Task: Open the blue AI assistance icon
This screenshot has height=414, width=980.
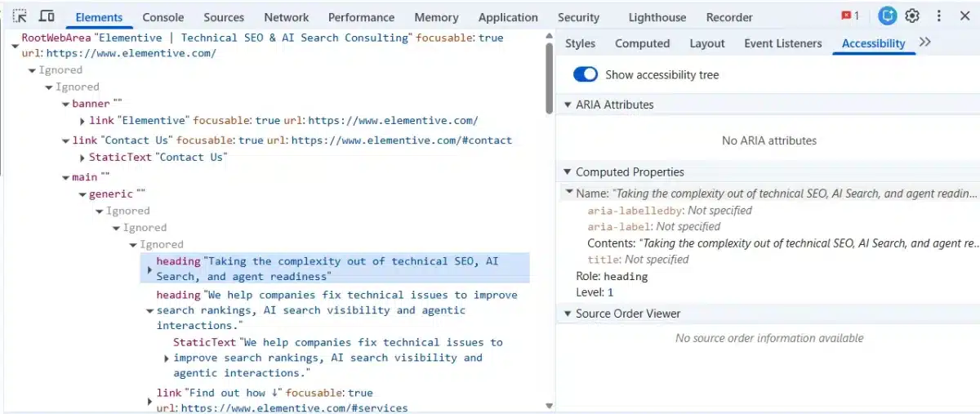Action: tap(887, 16)
